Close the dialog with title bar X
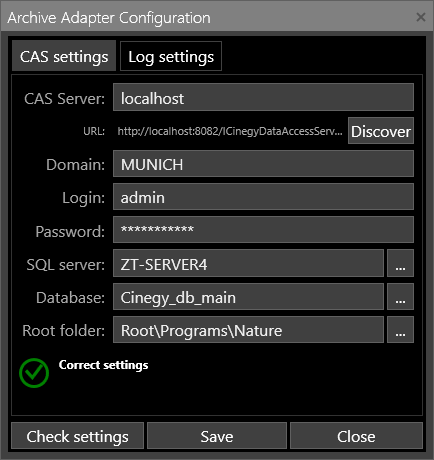The image size is (434, 460). [x=421, y=17]
